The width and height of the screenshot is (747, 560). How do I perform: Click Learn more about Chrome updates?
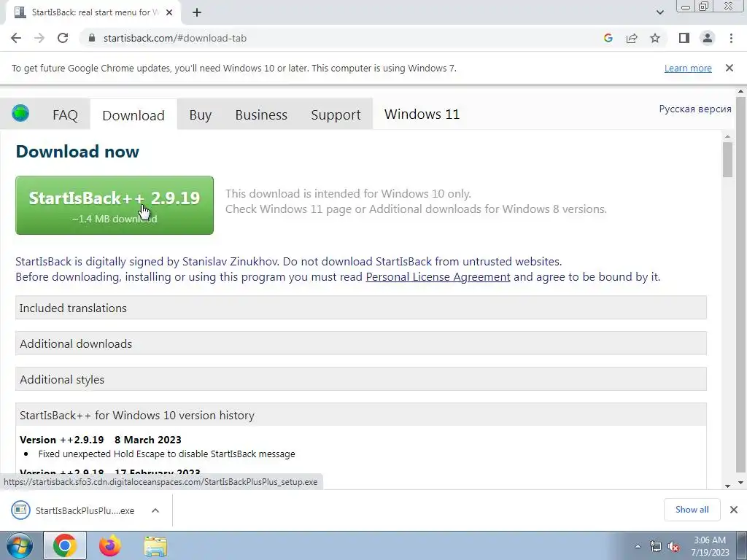click(x=688, y=68)
